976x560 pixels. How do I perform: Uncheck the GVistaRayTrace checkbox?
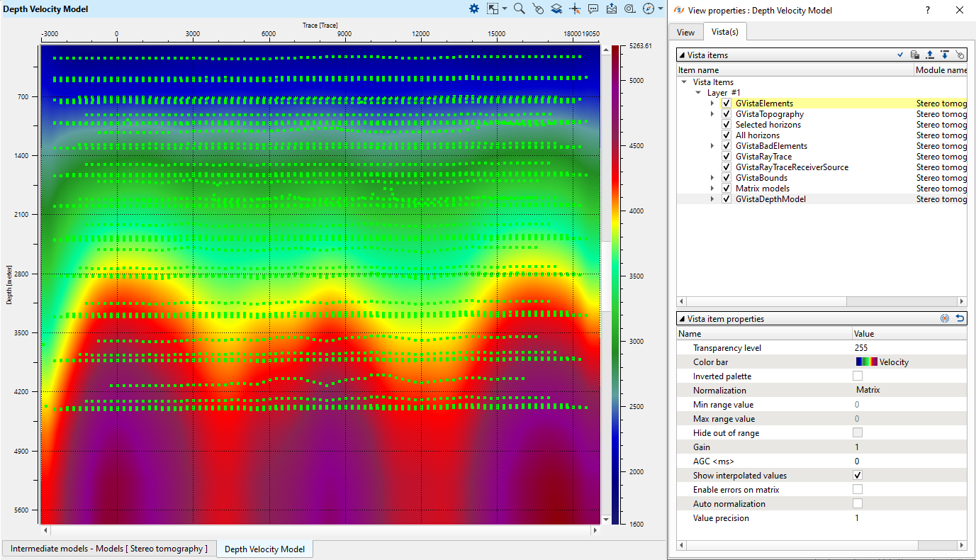tap(727, 157)
